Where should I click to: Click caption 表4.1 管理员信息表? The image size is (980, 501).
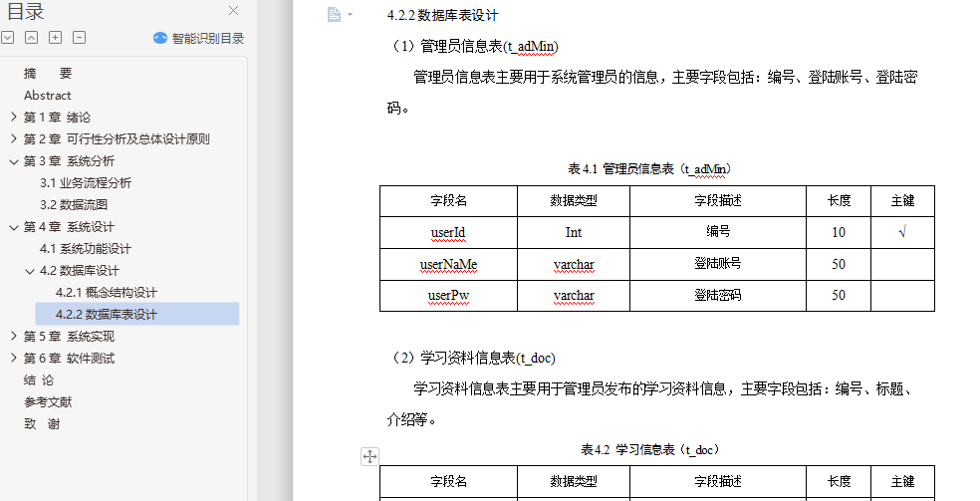pyautogui.click(x=649, y=168)
